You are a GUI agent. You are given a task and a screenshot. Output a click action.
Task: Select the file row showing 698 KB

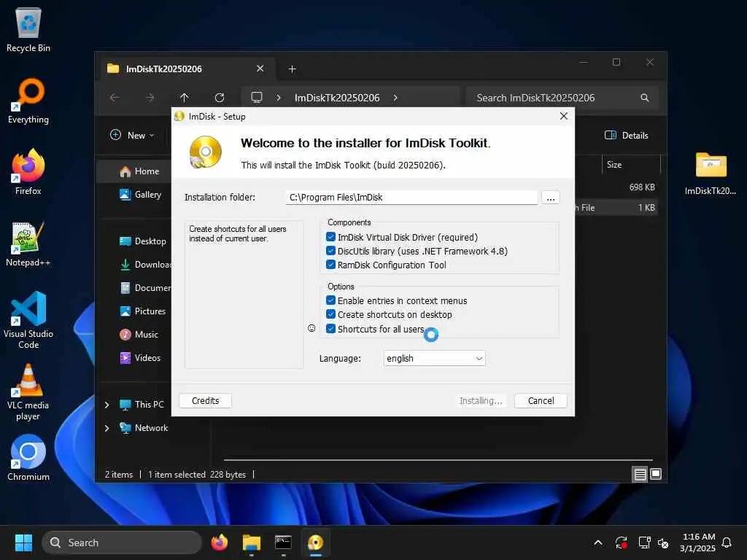pyautogui.click(x=616, y=187)
